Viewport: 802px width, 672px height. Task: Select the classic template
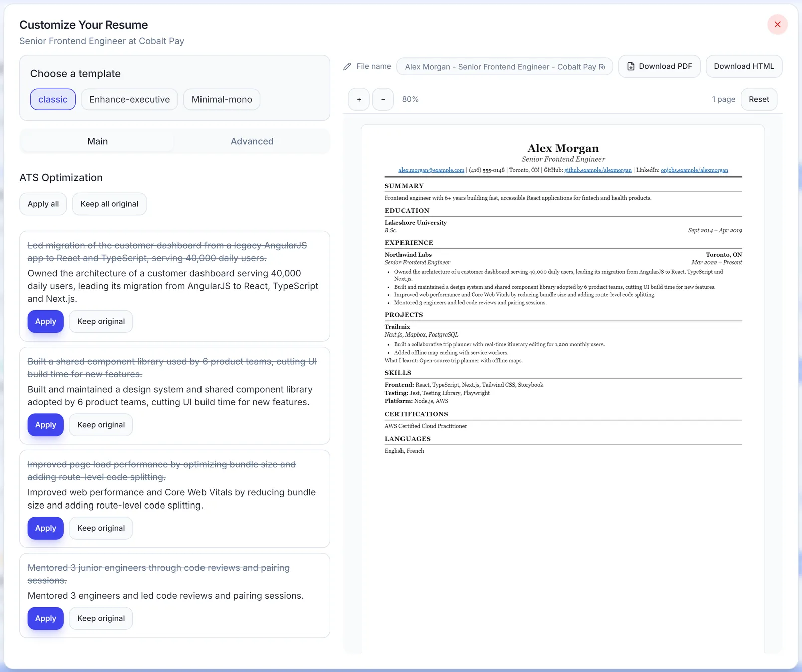pos(53,99)
